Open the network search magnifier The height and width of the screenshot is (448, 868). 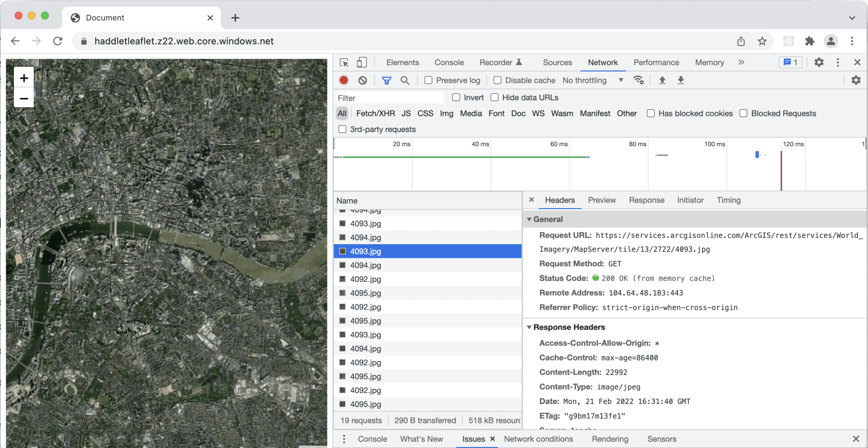(x=405, y=80)
